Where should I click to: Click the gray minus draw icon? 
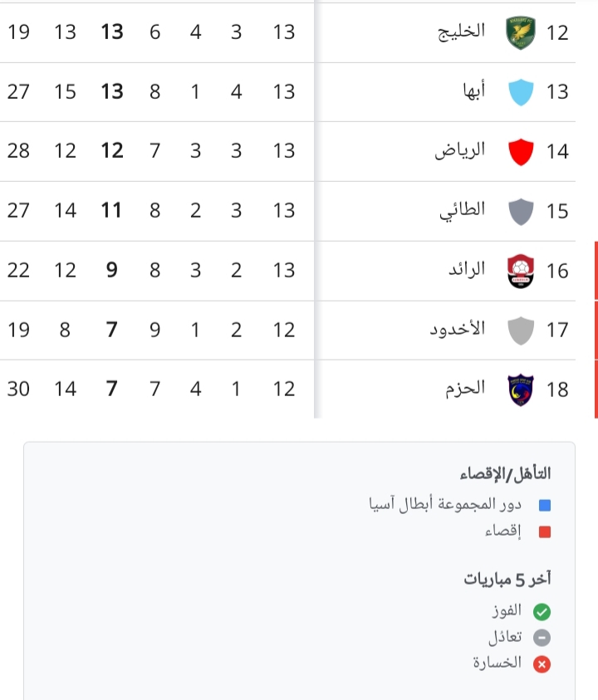pyautogui.click(x=542, y=638)
